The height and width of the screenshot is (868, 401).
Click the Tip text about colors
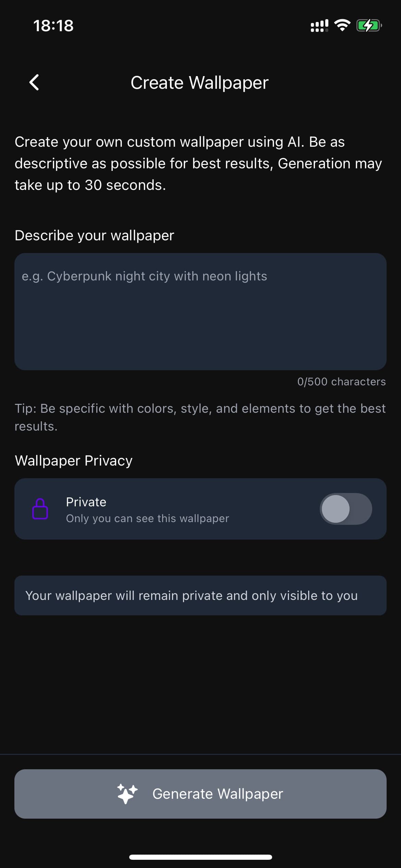point(200,417)
